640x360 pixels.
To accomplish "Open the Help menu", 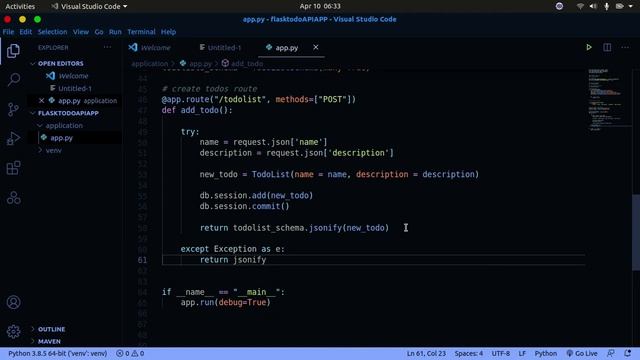I will tap(168, 32).
